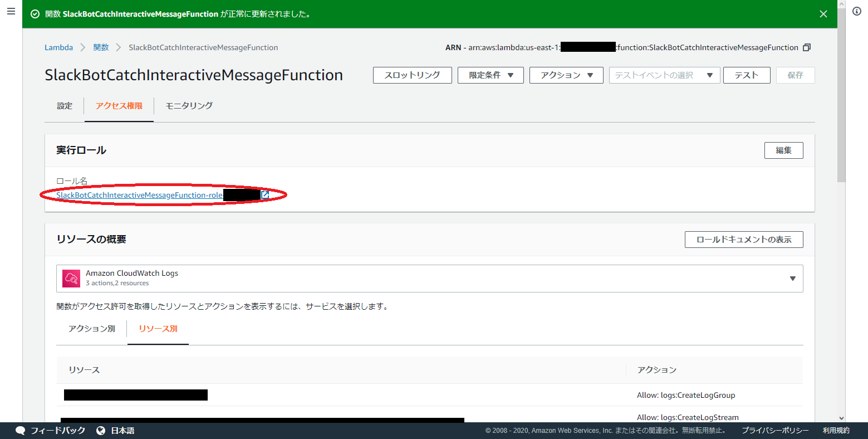Select the リソース別 tab

(158, 329)
